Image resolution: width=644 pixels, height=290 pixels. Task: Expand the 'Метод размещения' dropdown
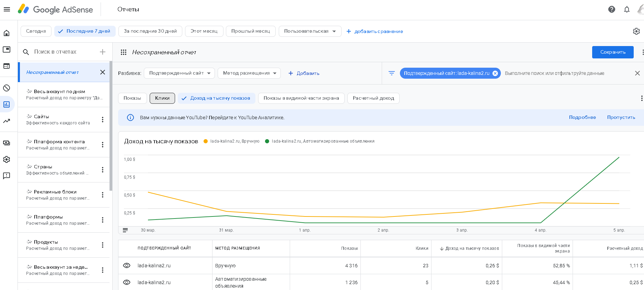point(249,73)
